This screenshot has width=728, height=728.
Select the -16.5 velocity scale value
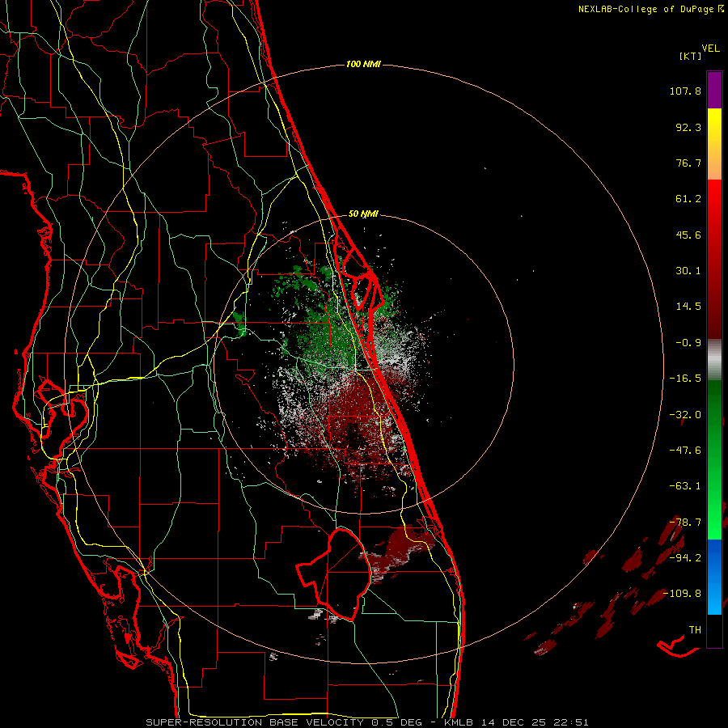(685, 379)
